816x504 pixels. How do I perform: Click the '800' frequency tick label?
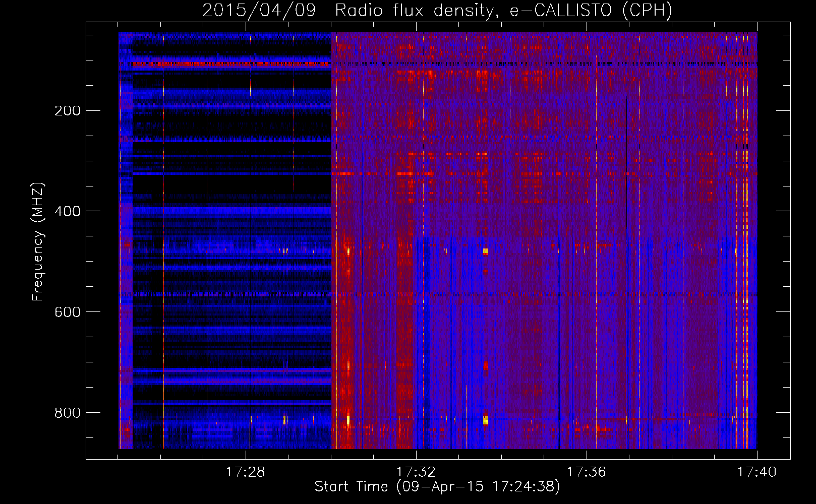coord(68,413)
